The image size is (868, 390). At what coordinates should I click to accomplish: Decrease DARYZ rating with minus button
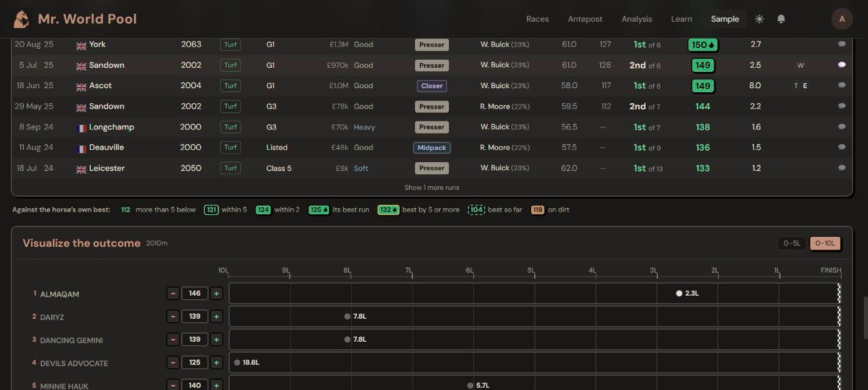(173, 317)
